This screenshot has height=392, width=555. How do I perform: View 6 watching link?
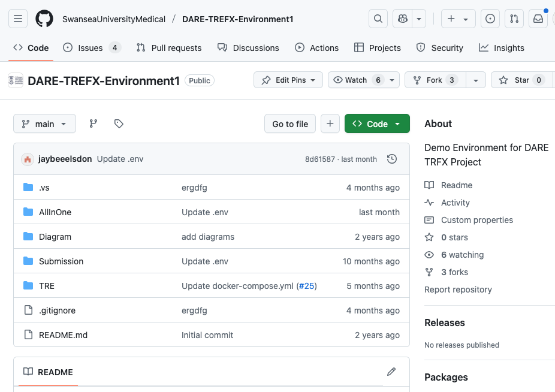pyautogui.click(x=454, y=255)
